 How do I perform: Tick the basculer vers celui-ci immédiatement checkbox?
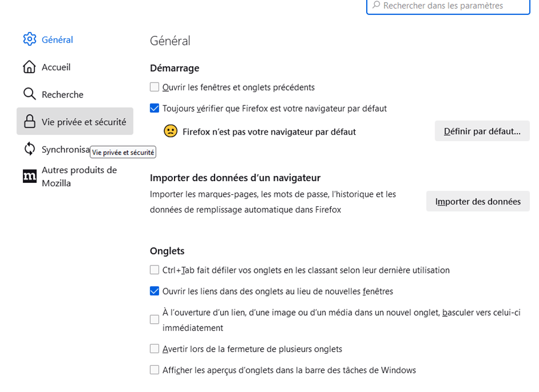[155, 320]
